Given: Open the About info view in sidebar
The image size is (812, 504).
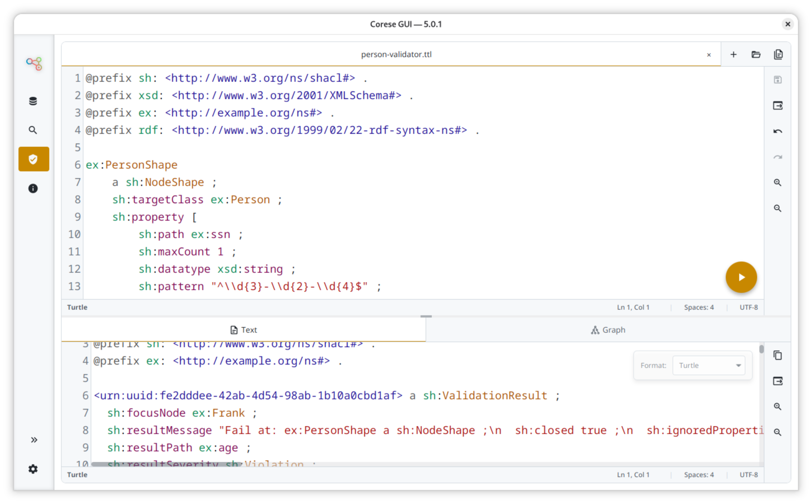Looking at the screenshot, I should 33,188.
